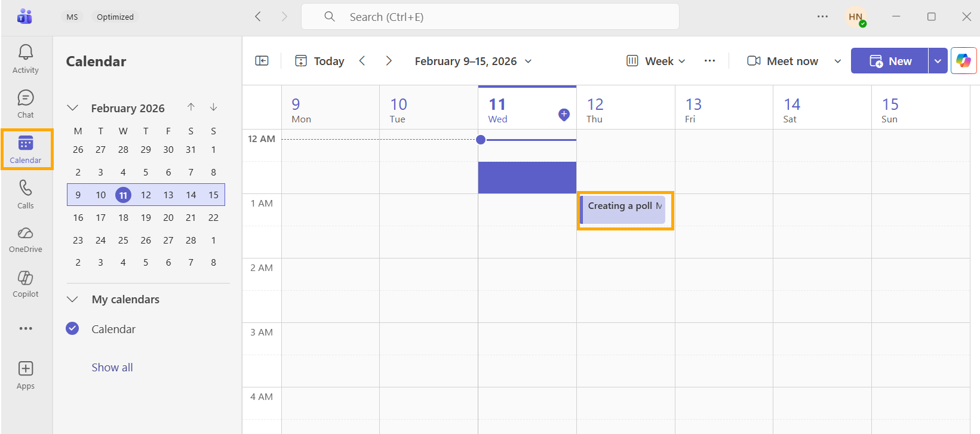Add event on Wednesday 11 plus icon
Image resolution: width=980 pixels, height=434 pixels.
pyautogui.click(x=564, y=115)
